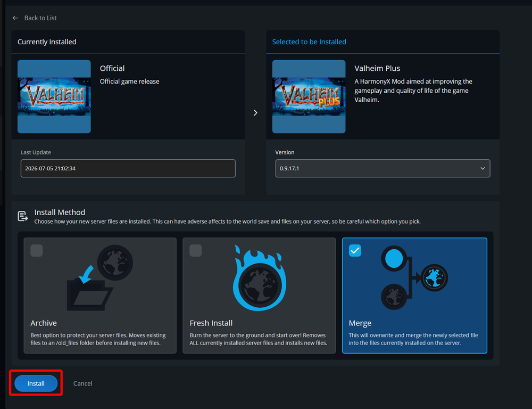Click the Fresh Install description text

[x=259, y=339]
